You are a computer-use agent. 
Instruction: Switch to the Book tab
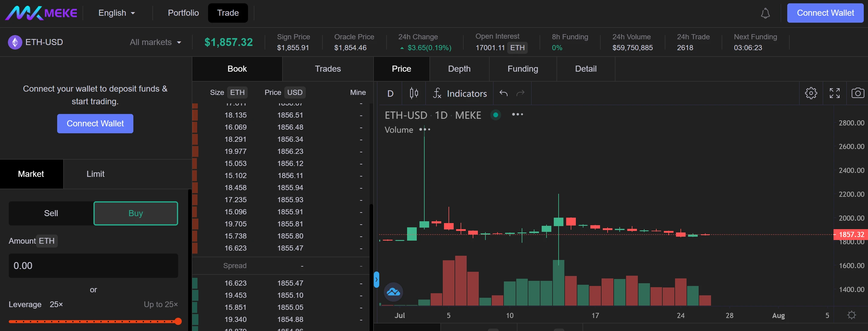click(237, 69)
